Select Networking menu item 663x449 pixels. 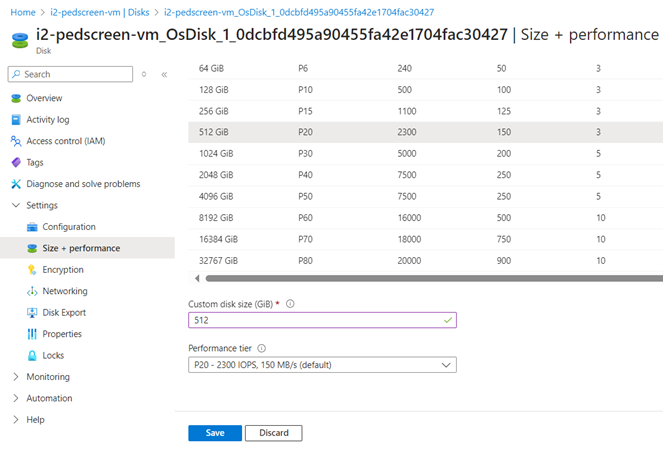click(65, 291)
